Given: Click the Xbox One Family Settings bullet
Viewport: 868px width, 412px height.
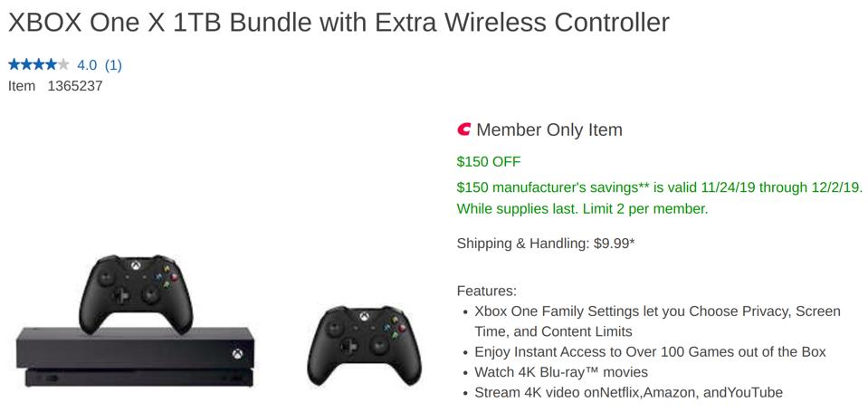Looking at the screenshot, I should coord(657,311).
